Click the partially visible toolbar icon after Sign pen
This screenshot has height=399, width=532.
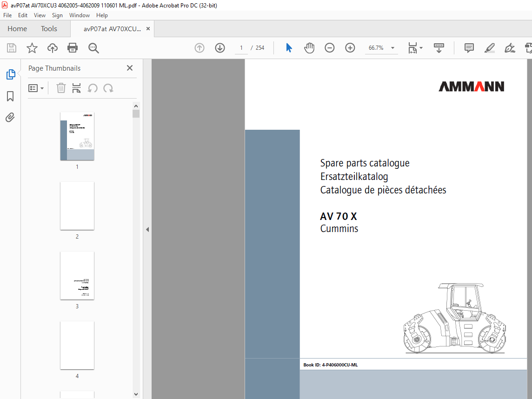click(x=528, y=48)
